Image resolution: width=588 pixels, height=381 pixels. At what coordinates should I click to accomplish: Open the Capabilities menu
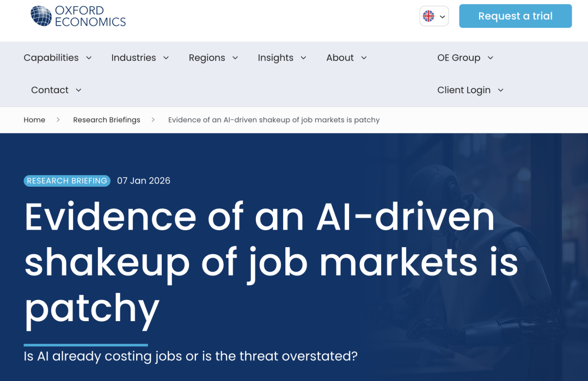point(51,58)
